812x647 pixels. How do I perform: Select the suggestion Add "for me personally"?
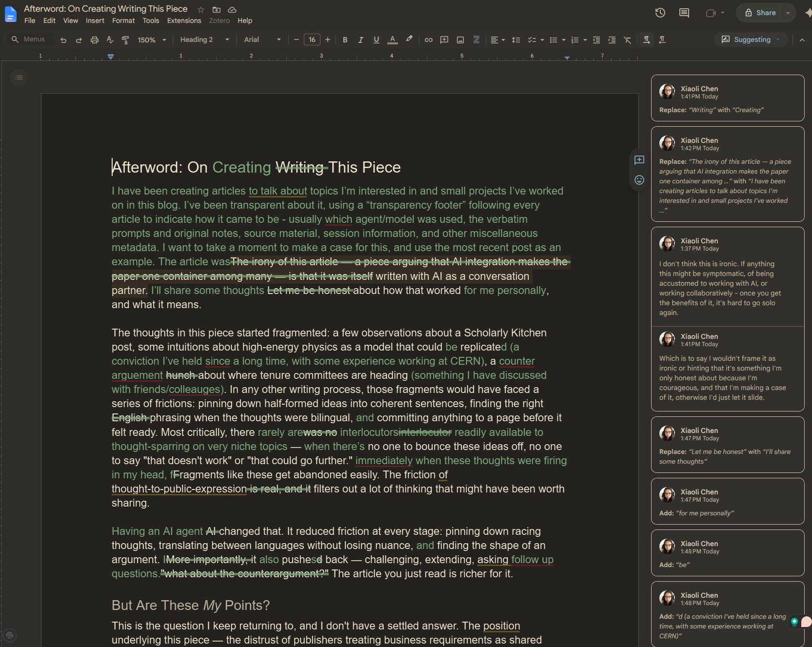[728, 501]
